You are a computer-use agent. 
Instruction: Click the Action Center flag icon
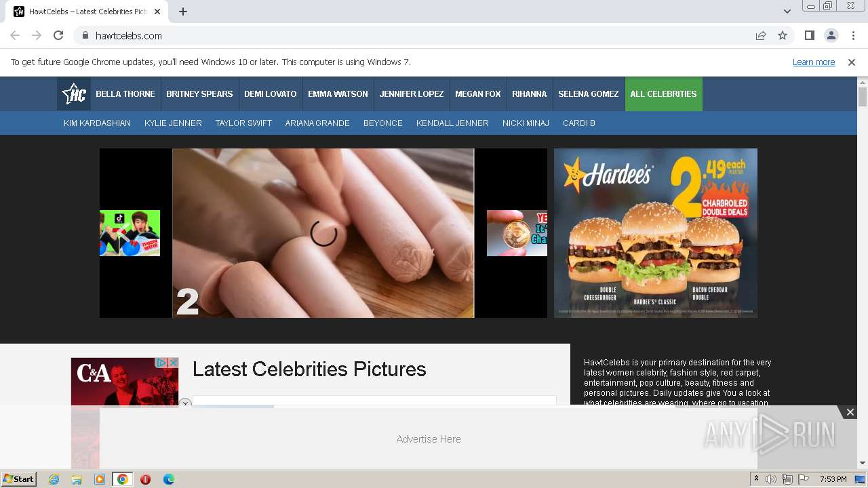pos(804,479)
